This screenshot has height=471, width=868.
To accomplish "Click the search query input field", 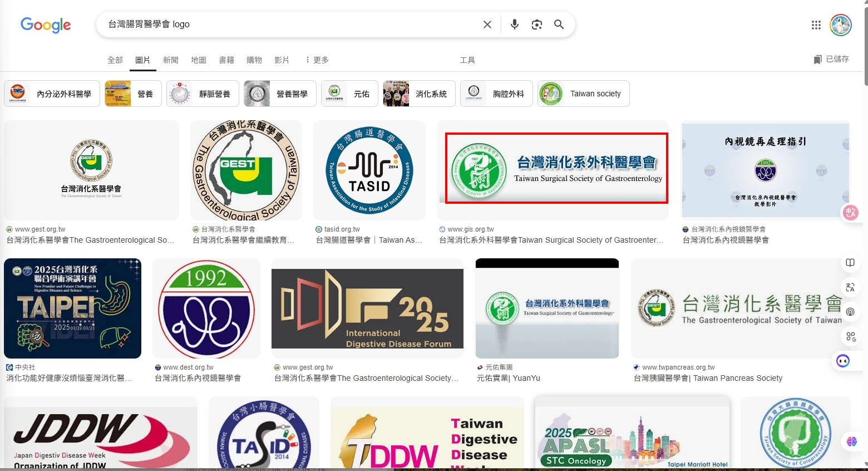I will [289, 24].
